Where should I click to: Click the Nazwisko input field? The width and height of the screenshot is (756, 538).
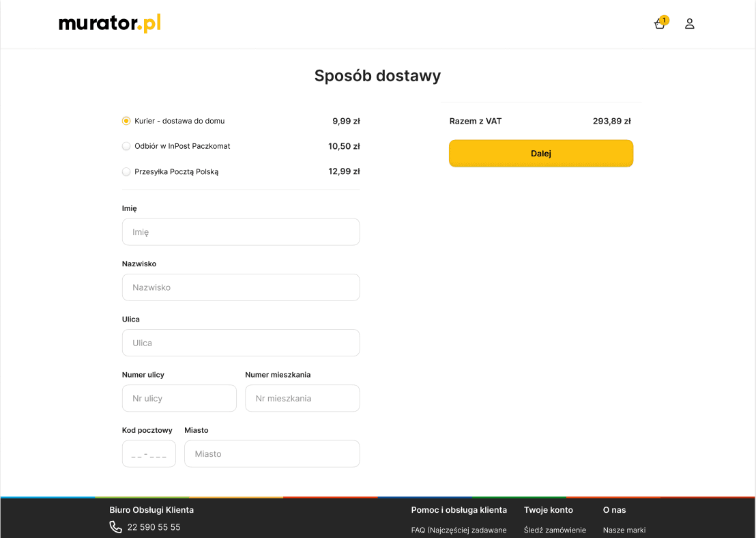click(x=241, y=287)
